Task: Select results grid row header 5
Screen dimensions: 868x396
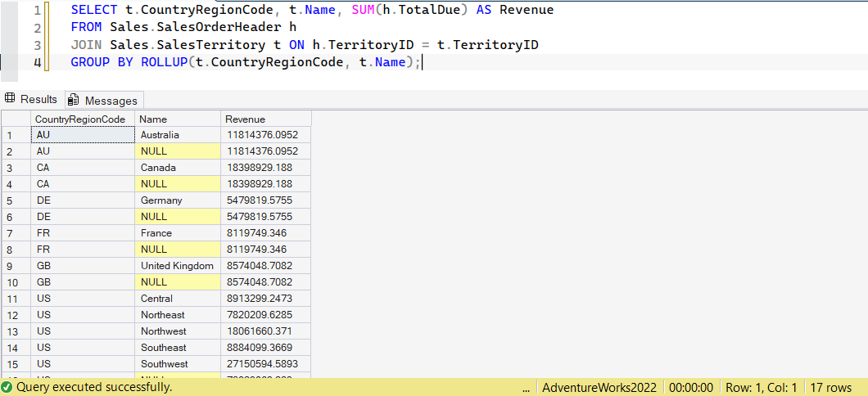Action: pos(16,200)
